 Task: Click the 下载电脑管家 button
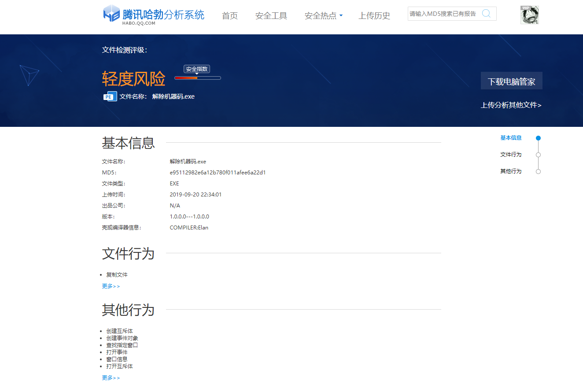click(511, 81)
